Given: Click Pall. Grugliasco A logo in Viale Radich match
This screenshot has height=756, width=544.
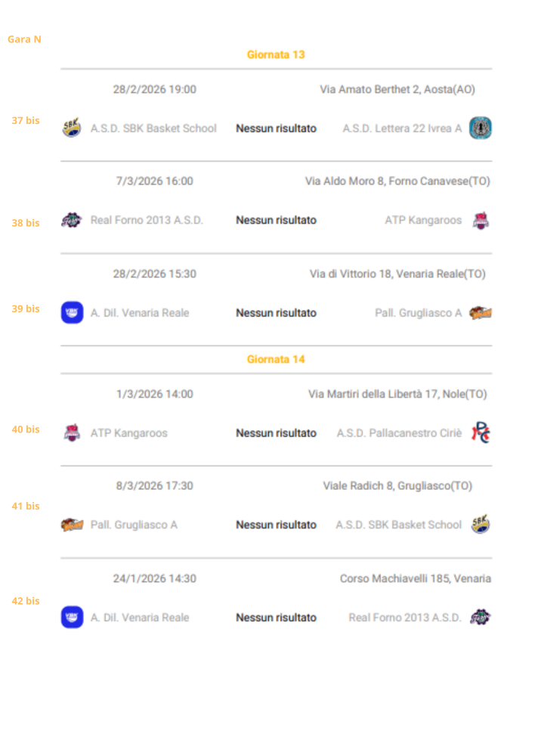Looking at the screenshot, I should (72, 525).
